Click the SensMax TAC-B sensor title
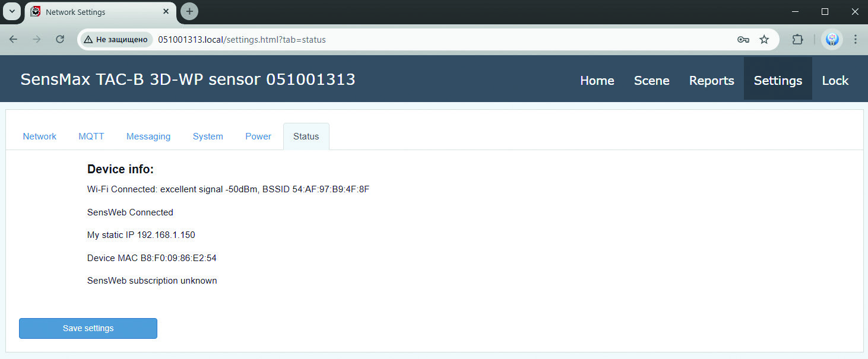 [x=188, y=80]
